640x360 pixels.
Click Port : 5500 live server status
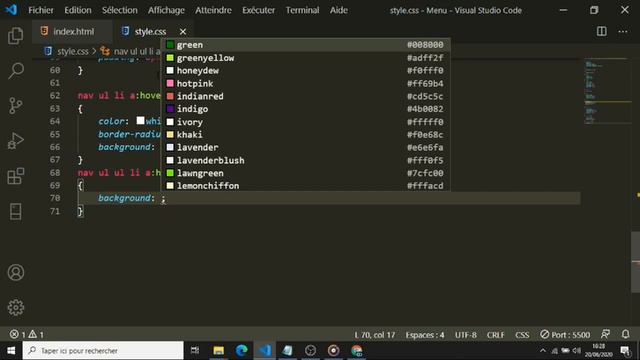565,335
